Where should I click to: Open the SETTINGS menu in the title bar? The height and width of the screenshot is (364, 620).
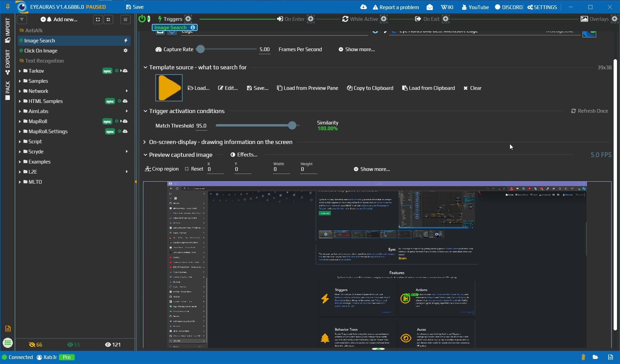(542, 7)
